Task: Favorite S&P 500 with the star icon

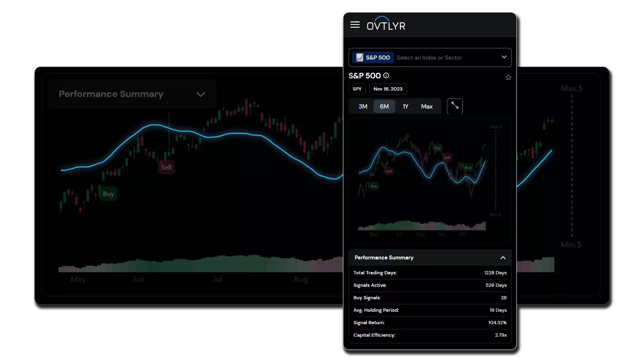Action: point(508,77)
